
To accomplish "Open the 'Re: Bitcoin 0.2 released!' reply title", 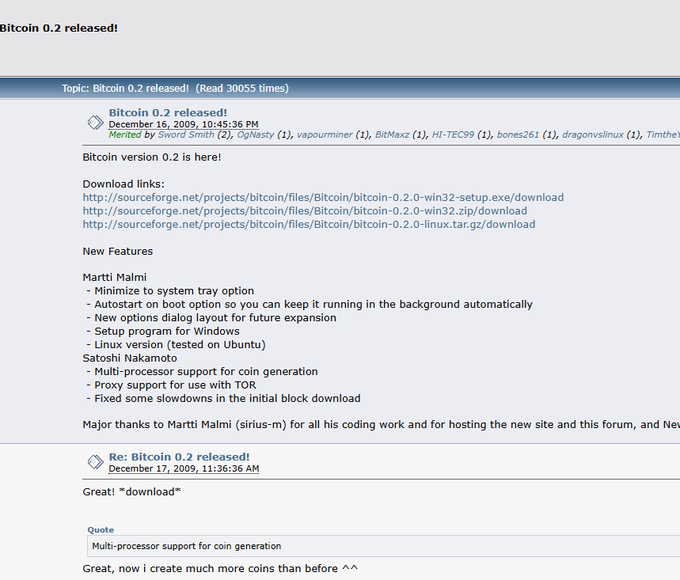I will (x=179, y=457).
